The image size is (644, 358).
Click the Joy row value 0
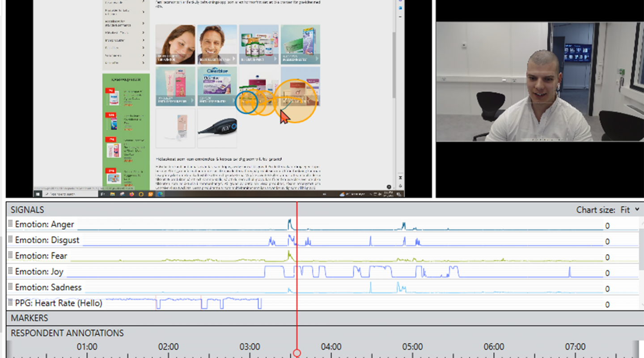click(607, 273)
